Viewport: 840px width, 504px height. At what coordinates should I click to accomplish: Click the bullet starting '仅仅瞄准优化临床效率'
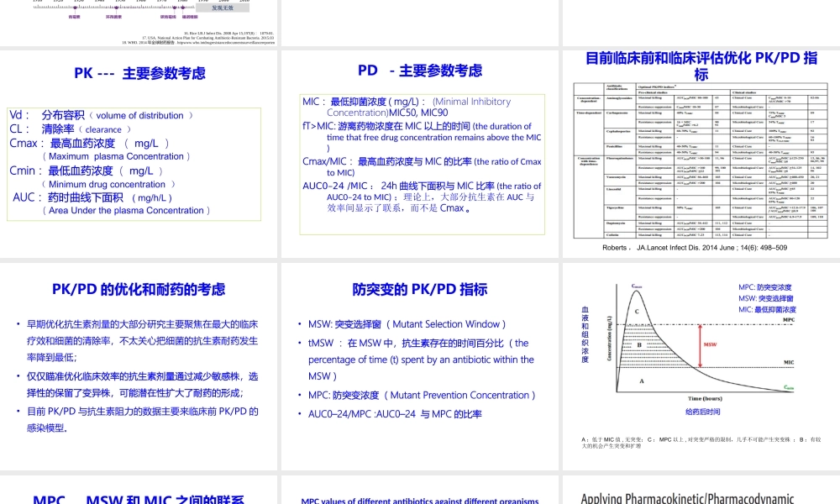[143, 385]
